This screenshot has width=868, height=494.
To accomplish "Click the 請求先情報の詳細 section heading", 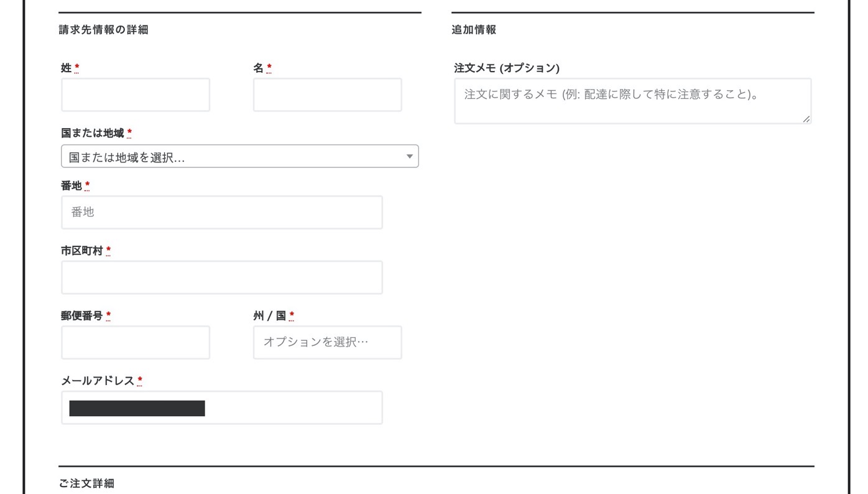I will 103,29.
